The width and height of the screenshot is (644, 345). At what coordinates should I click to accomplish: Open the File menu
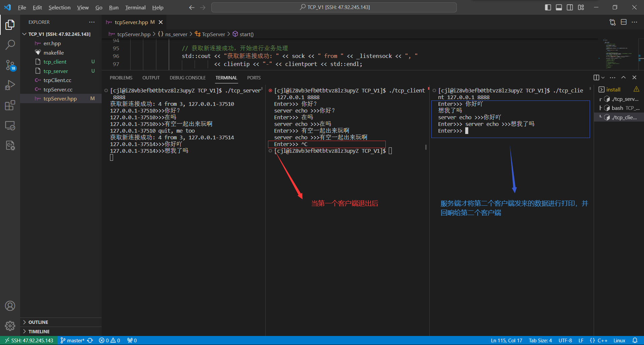pos(22,7)
